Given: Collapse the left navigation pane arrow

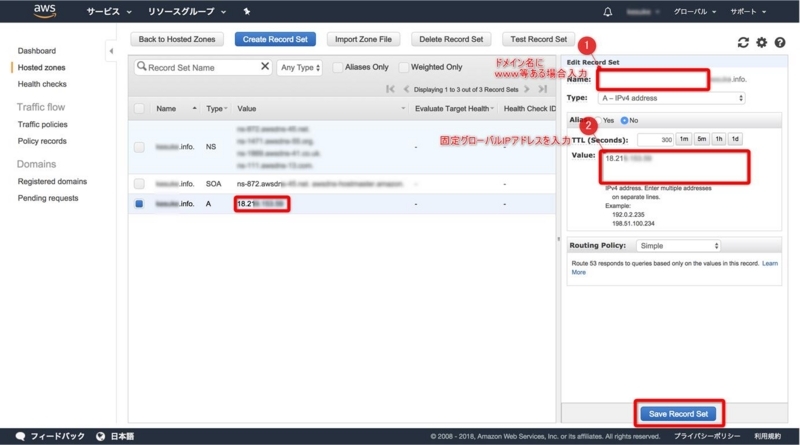Looking at the screenshot, I should tap(111, 51).
